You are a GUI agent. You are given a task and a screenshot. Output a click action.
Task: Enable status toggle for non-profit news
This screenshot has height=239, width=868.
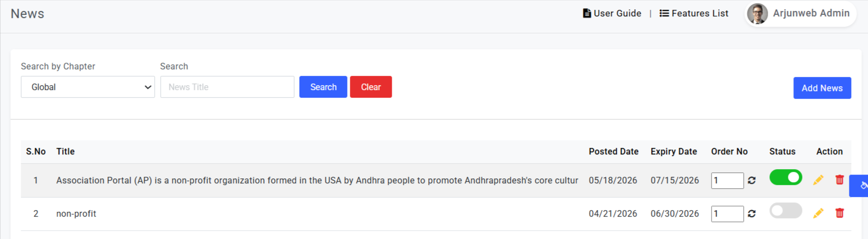[x=786, y=211]
